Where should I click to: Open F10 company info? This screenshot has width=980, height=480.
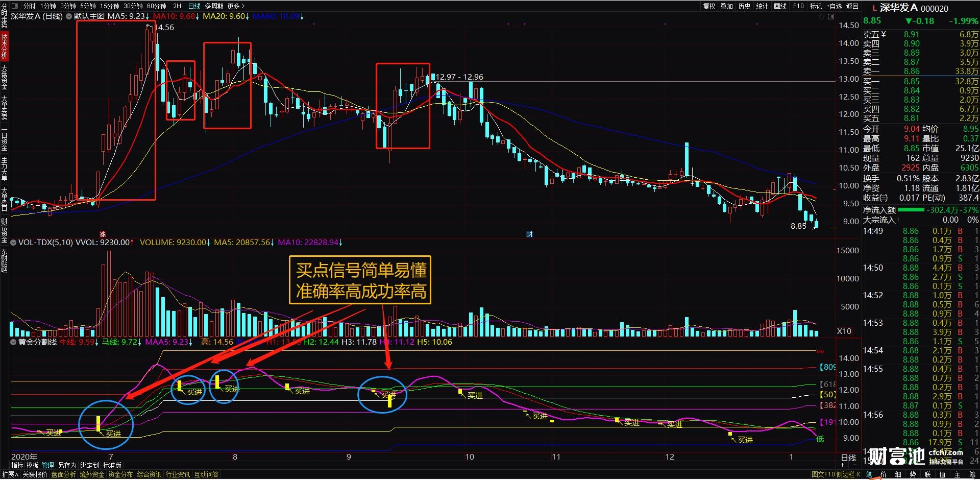[798, 6]
